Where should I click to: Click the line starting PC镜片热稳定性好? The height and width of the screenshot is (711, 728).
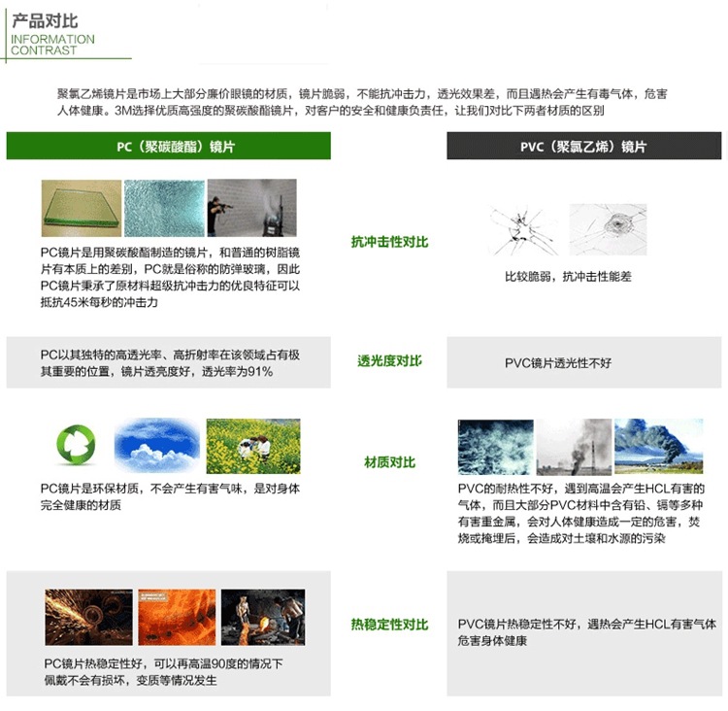[x=163, y=663]
